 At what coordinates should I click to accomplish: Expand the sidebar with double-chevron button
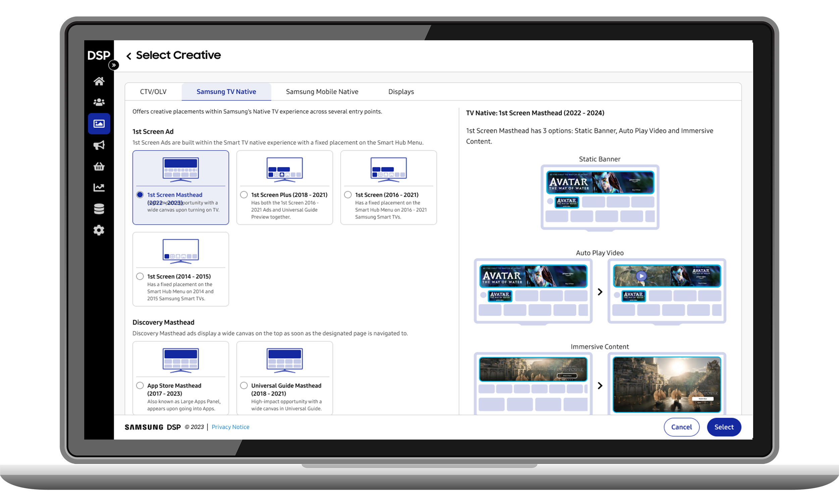click(x=114, y=65)
